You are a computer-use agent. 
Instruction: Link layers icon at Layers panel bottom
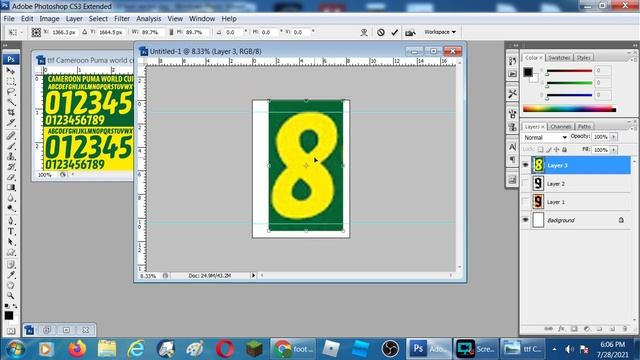548,329
